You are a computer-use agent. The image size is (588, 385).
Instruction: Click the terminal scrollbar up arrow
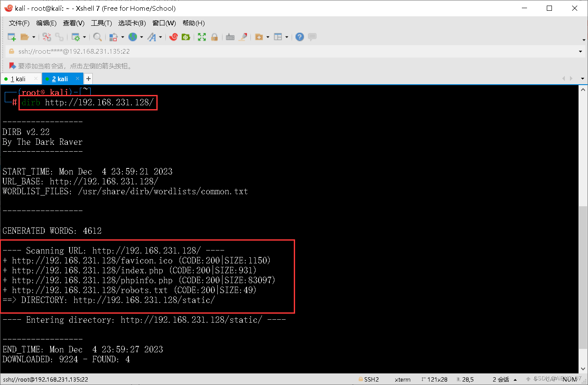[x=583, y=90]
